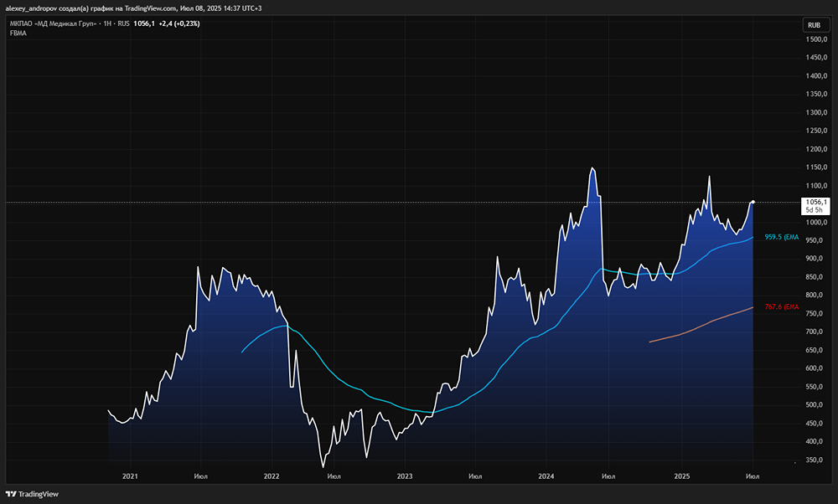This screenshot has width=838, height=504.
Task: Click the 1200,0 price axis label
Action: click(816, 149)
